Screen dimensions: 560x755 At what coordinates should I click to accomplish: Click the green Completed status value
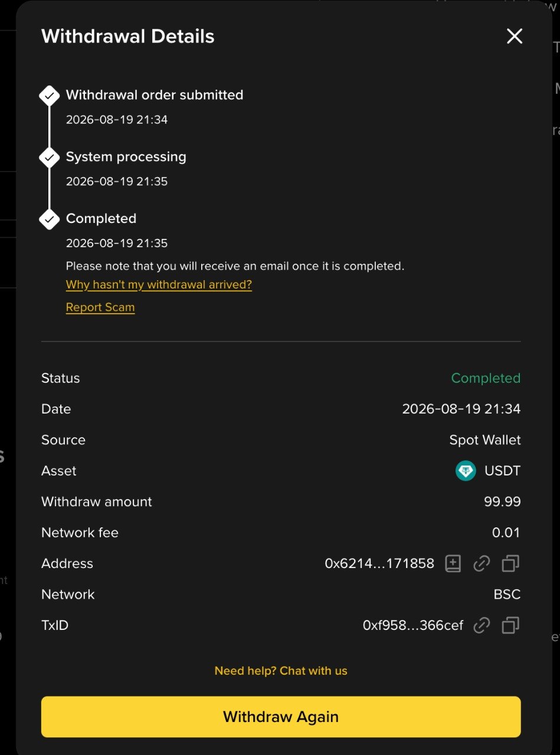[486, 378]
